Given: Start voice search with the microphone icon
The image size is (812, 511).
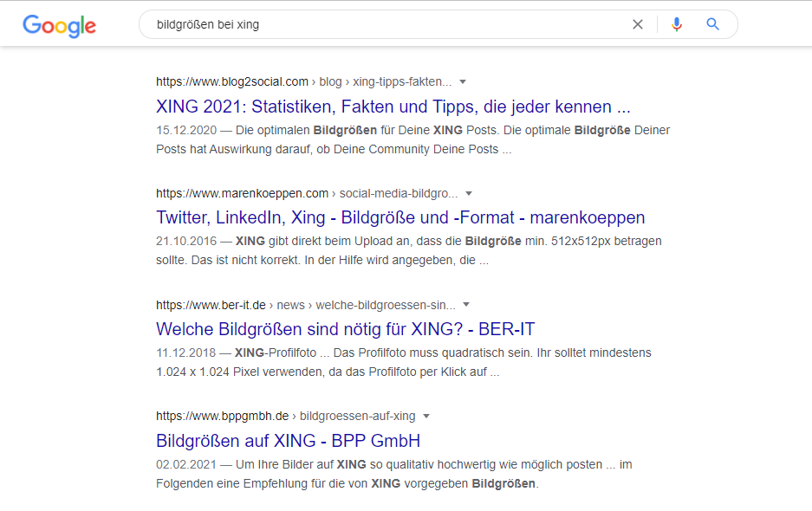Looking at the screenshot, I should click(676, 24).
